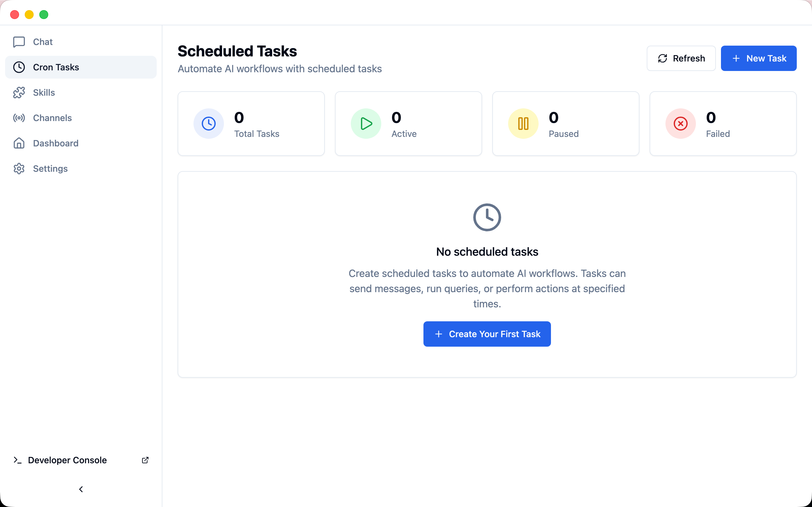Select the Failed stats card
812x507 pixels.
(723, 123)
